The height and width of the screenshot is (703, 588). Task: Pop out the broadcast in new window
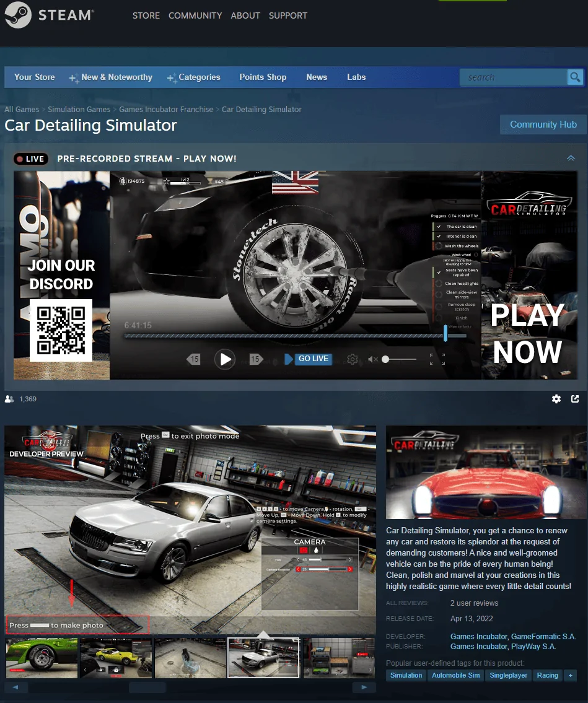click(575, 399)
